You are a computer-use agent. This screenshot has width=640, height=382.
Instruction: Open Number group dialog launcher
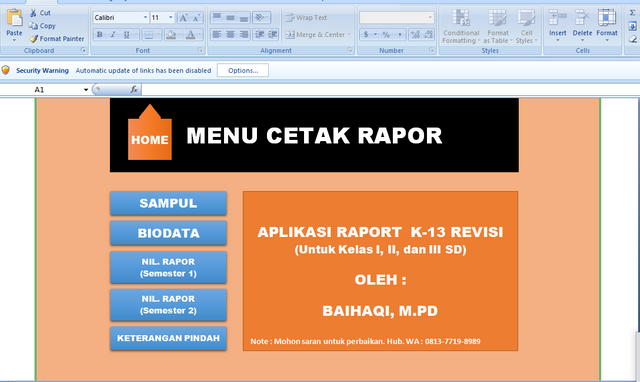[431, 50]
